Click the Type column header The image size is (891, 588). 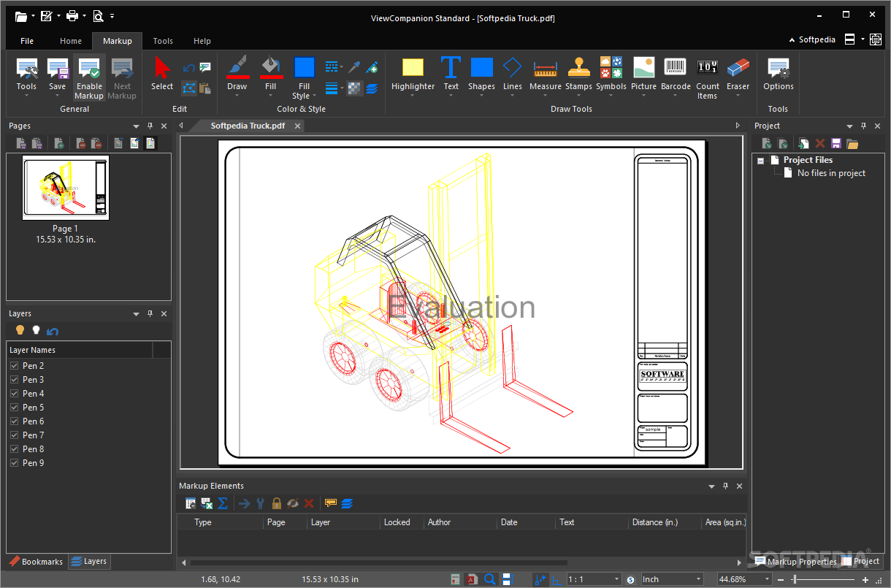pyautogui.click(x=220, y=522)
